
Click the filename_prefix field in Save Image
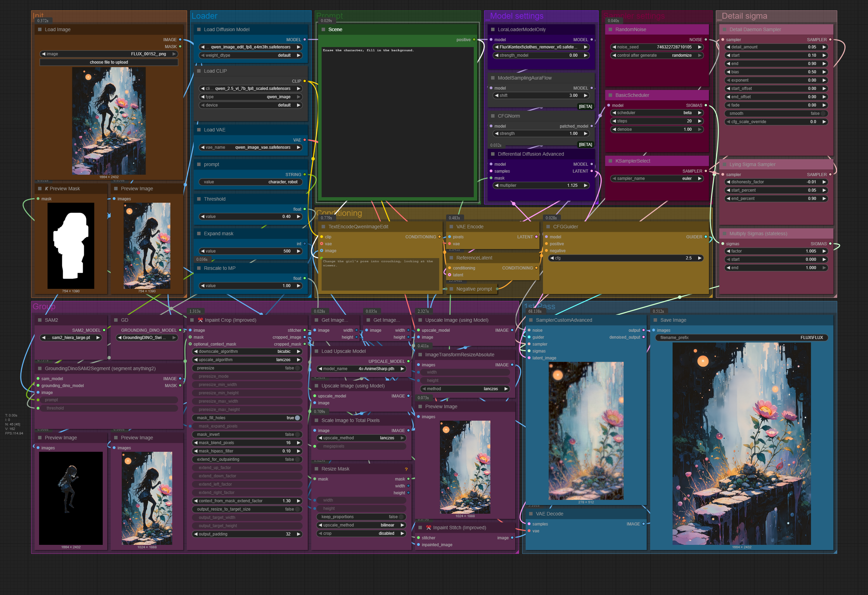coord(741,338)
